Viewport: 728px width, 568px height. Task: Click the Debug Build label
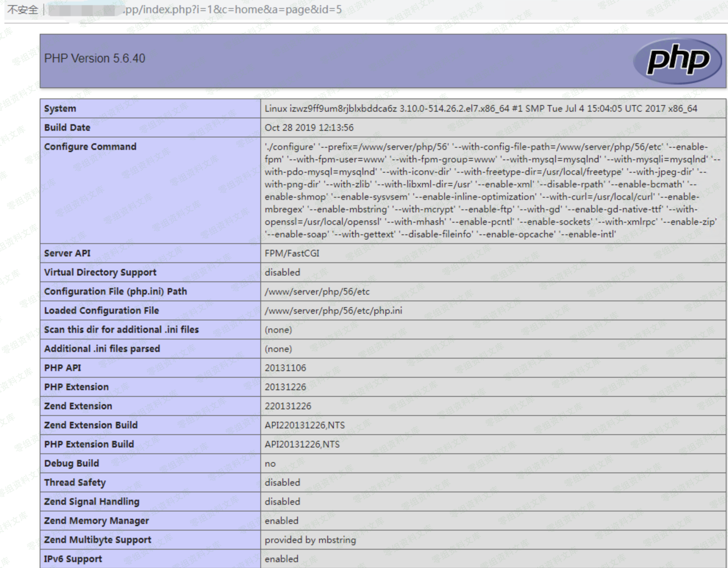pyautogui.click(x=71, y=464)
